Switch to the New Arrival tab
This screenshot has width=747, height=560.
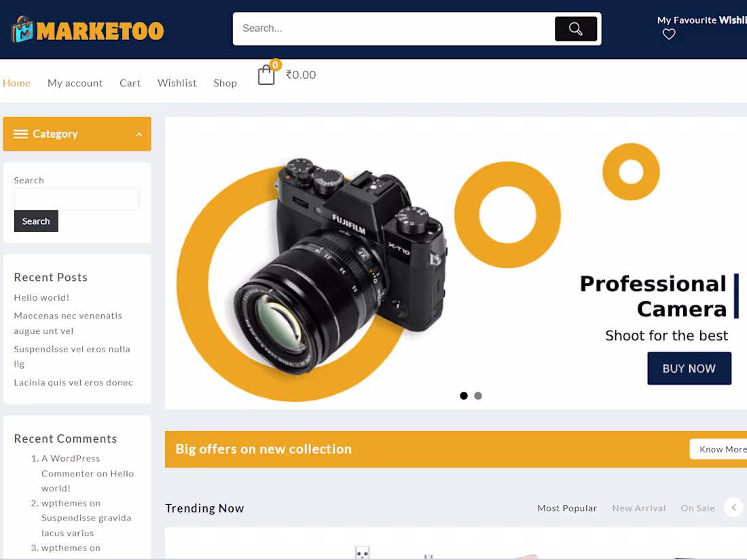[x=638, y=508]
